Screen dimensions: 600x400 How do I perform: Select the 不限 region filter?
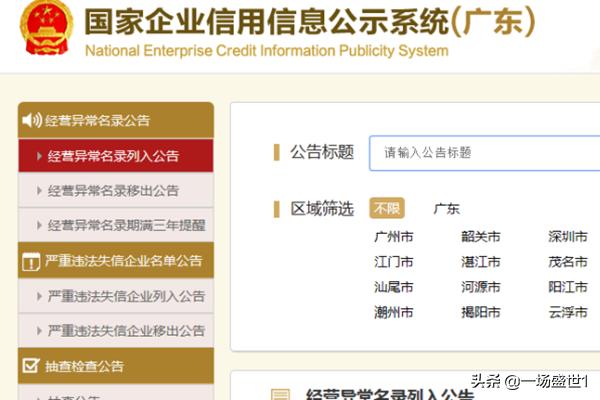386,208
